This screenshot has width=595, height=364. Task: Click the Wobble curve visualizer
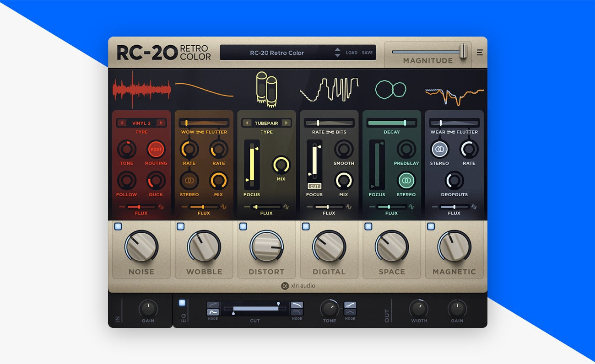click(204, 89)
